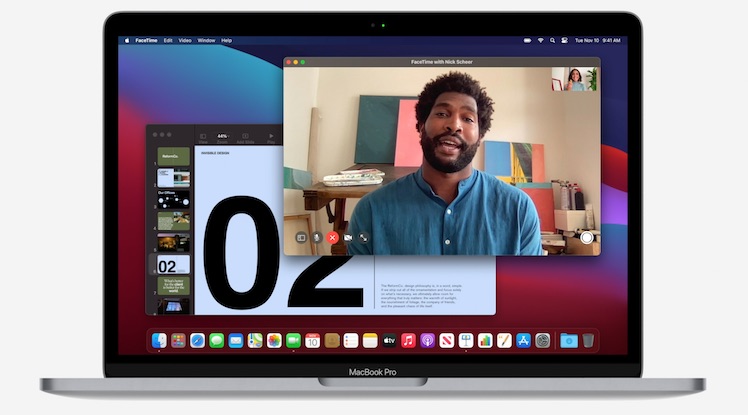Open the Keynote View dropdown
This screenshot has width=748, height=415.
[202, 137]
